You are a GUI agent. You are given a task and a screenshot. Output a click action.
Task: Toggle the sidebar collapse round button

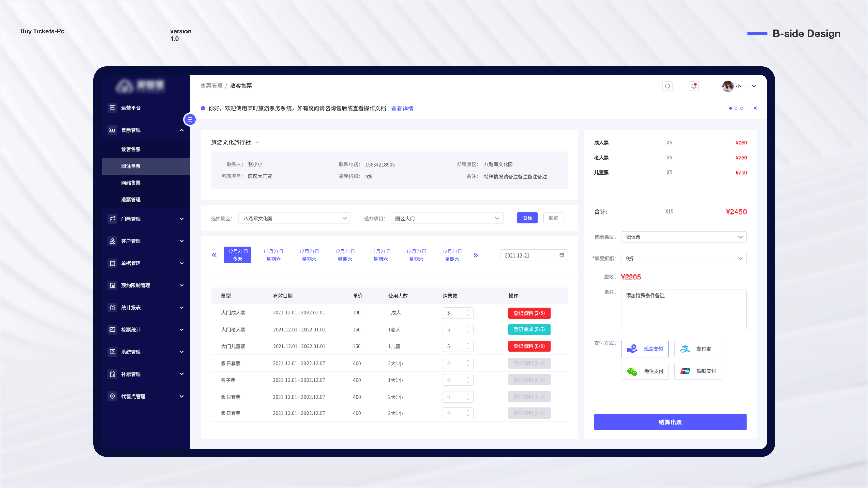[190, 119]
